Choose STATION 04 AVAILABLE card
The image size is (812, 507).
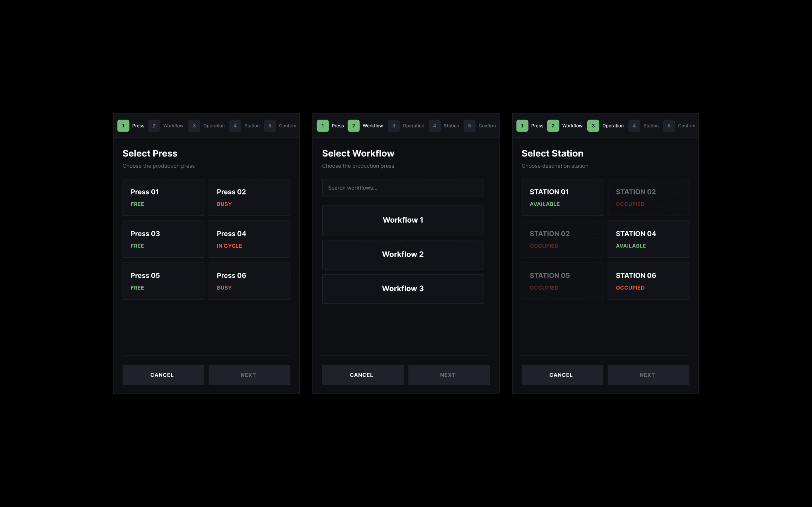point(648,239)
